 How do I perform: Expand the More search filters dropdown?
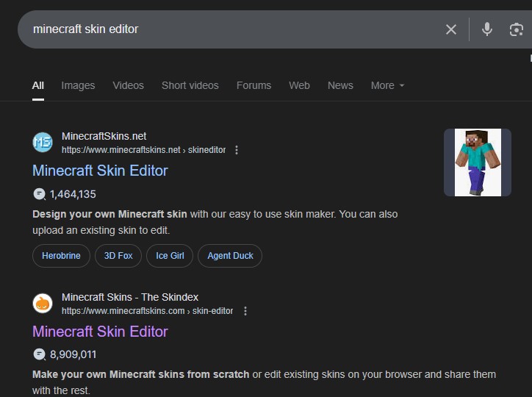387,85
